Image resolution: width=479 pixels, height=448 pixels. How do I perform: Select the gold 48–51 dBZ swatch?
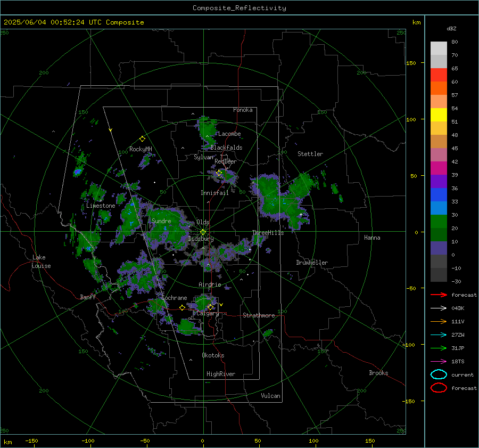[x=439, y=128]
